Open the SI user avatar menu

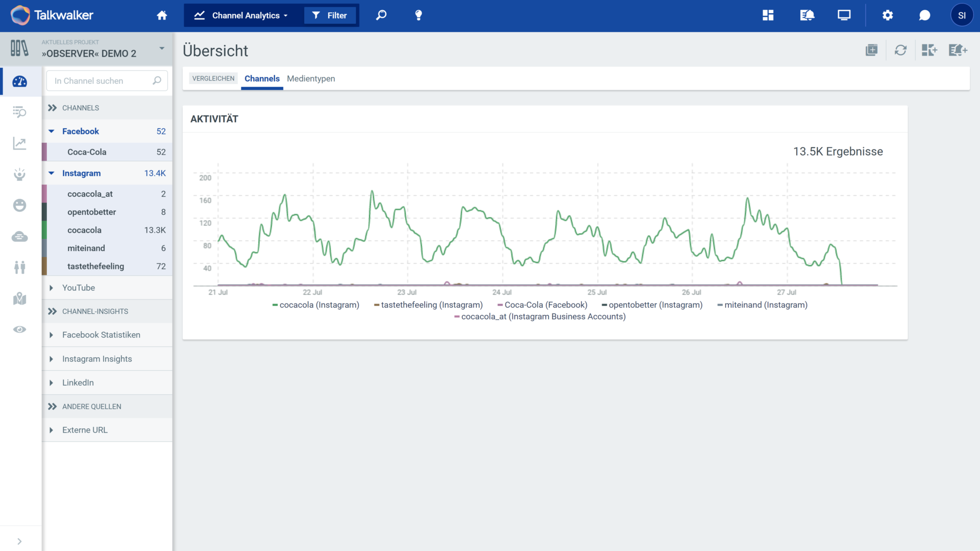tap(962, 15)
